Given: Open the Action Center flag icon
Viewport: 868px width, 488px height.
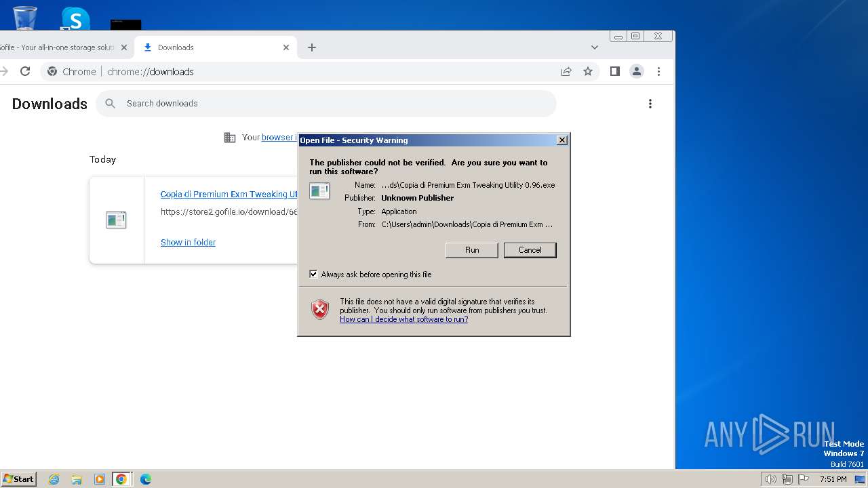Looking at the screenshot, I should pos(804,479).
